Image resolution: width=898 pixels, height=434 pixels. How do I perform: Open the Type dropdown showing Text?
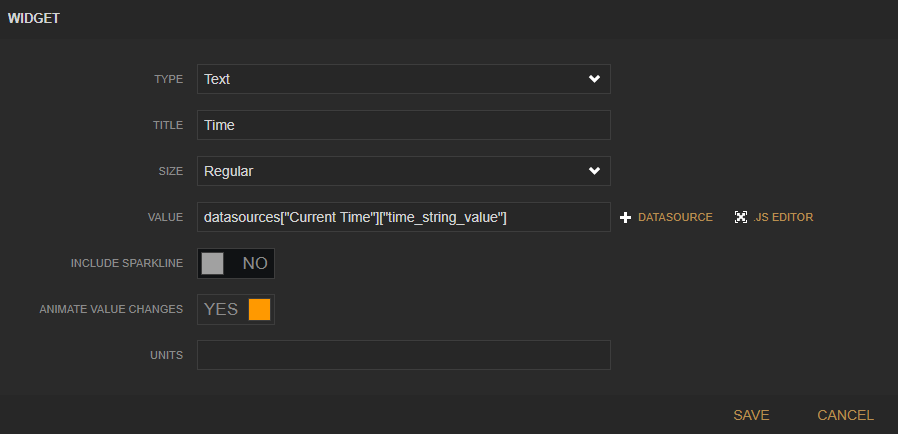403,79
